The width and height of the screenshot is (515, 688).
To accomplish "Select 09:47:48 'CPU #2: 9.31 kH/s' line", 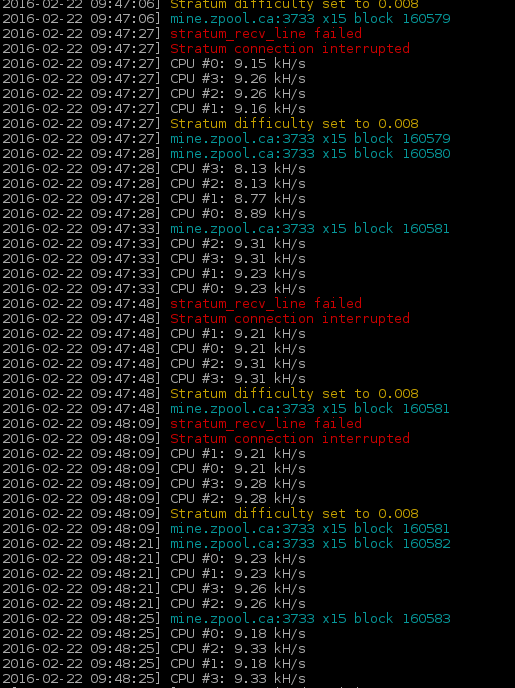I will (238, 364).
